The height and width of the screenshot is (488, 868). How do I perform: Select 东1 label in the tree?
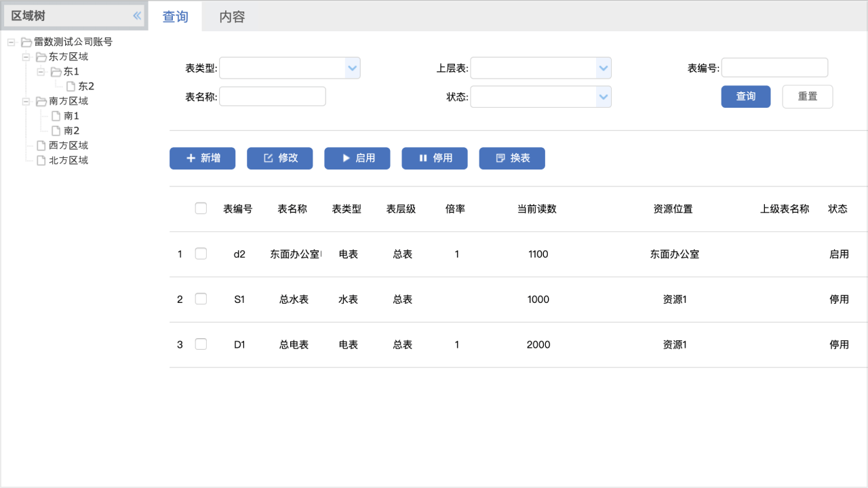71,72
